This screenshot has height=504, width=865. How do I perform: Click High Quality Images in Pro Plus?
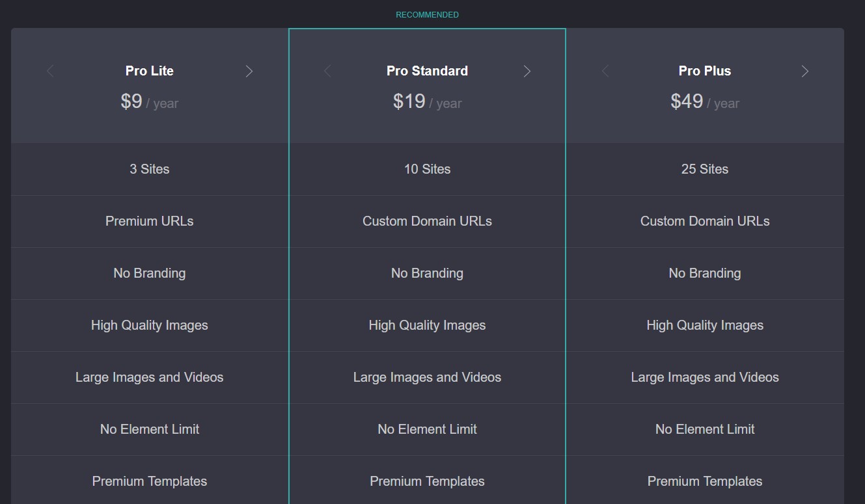pyautogui.click(x=705, y=325)
